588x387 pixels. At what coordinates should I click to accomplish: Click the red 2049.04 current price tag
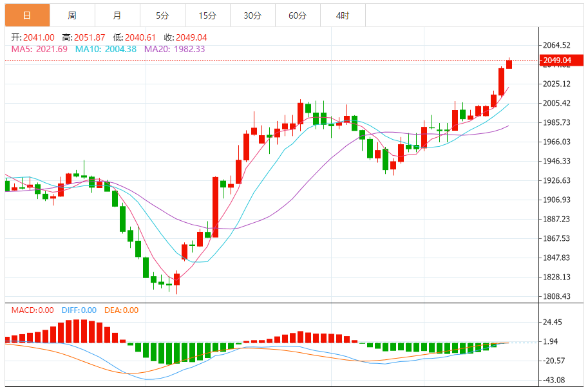[561, 61]
